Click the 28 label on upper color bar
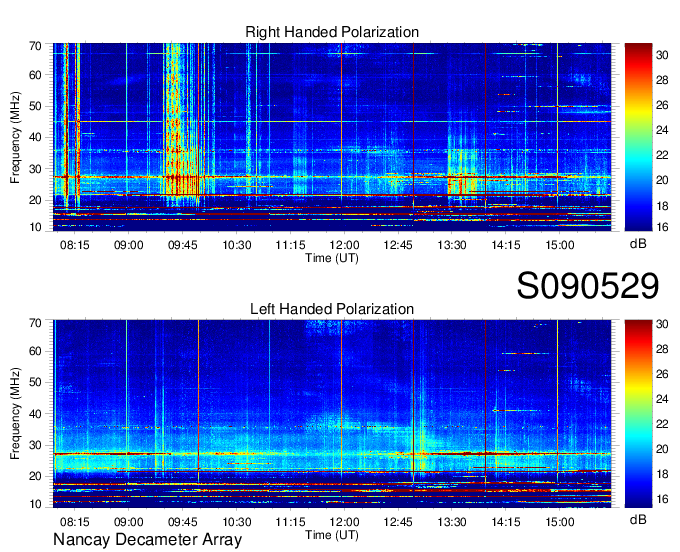680x552 pixels. 662,80
